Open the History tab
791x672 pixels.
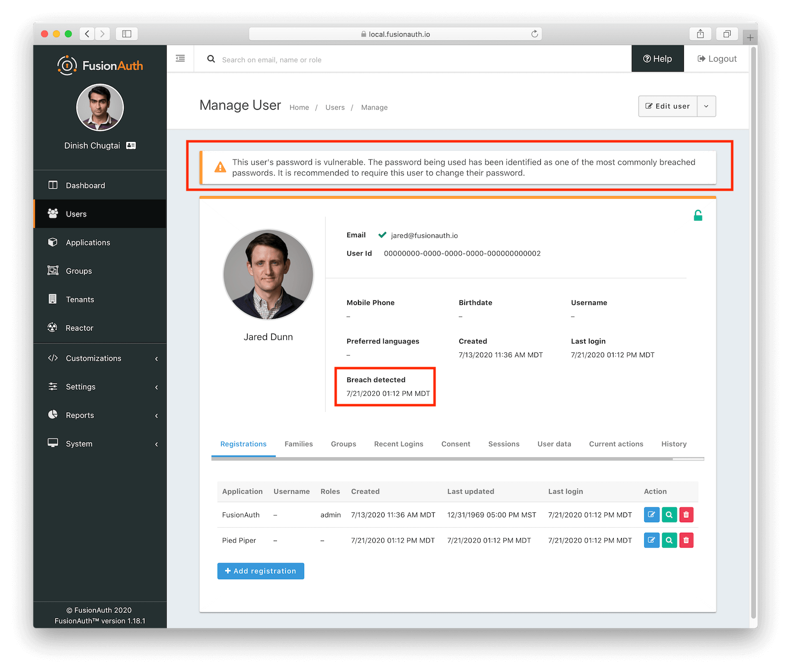pos(674,444)
